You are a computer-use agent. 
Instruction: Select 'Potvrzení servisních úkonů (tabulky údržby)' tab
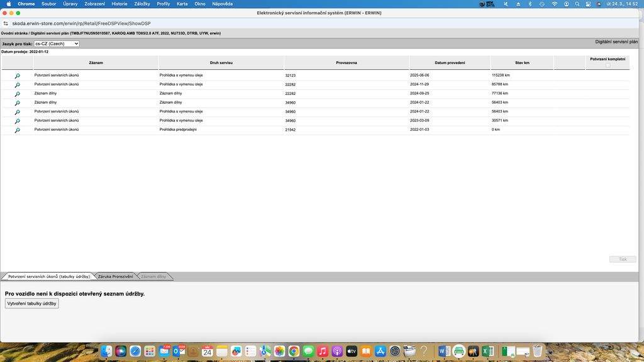click(48, 277)
